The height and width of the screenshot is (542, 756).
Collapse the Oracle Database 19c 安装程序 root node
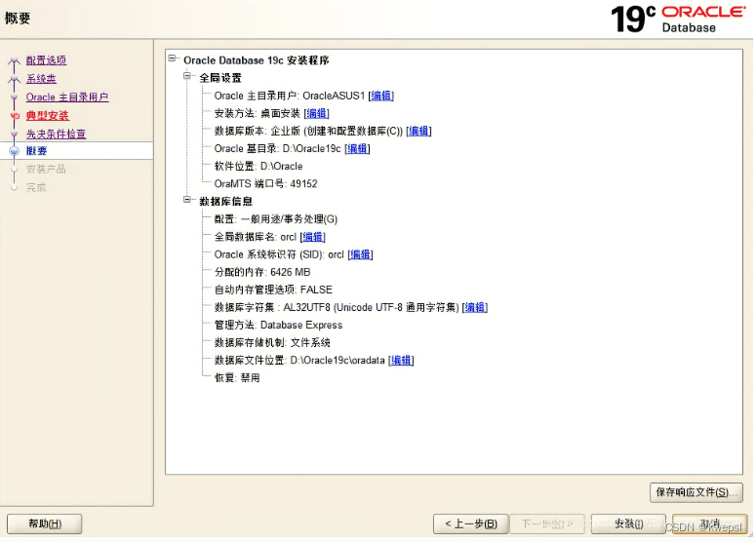(x=172, y=58)
